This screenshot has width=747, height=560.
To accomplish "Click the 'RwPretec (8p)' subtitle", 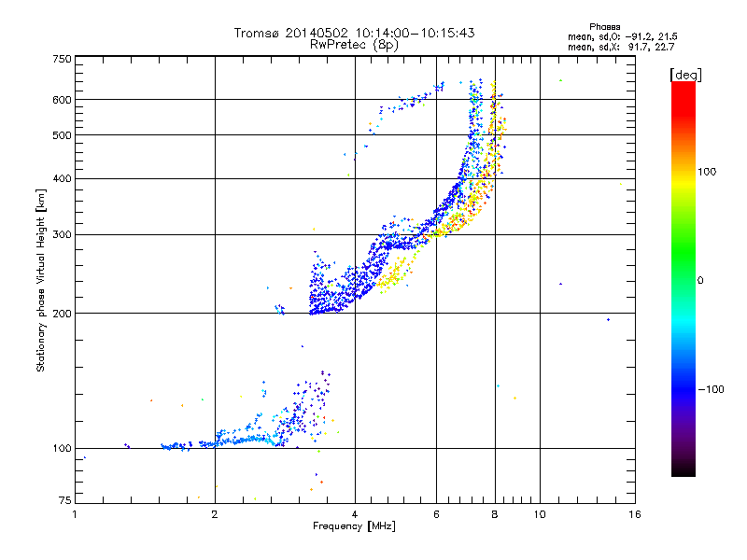I will tap(354, 45).
